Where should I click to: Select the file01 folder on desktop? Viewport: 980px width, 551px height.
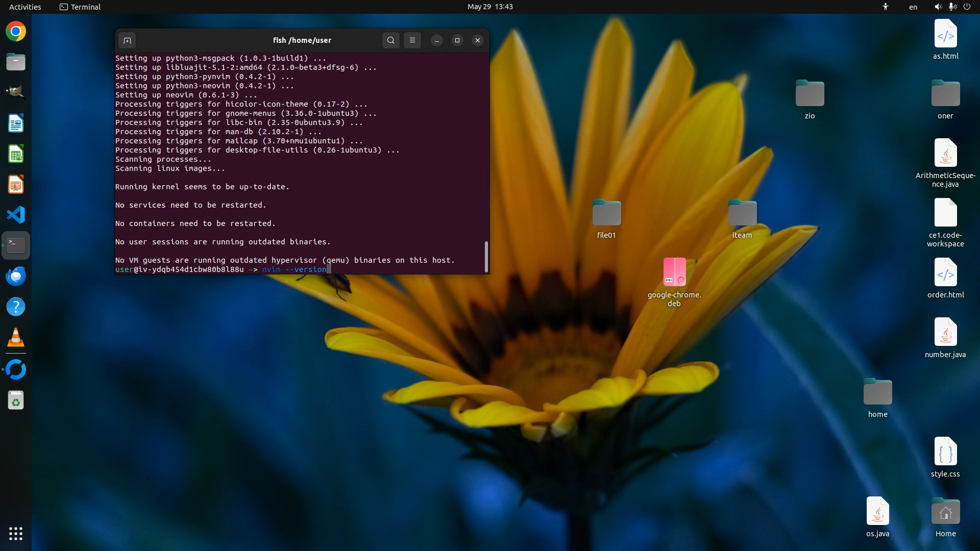(606, 213)
